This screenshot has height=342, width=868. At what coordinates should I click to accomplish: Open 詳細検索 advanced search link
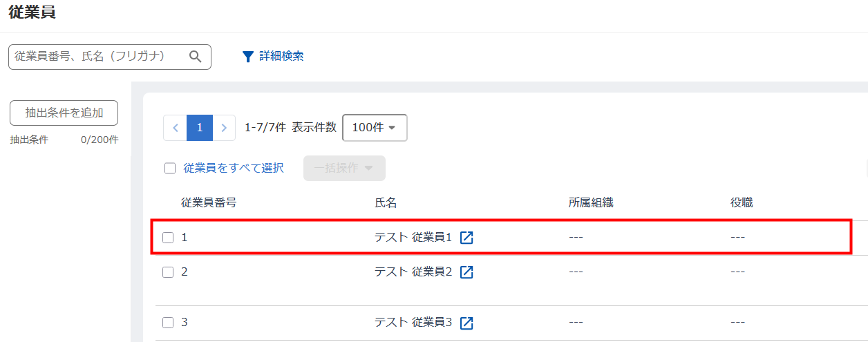[x=281, y=57]
